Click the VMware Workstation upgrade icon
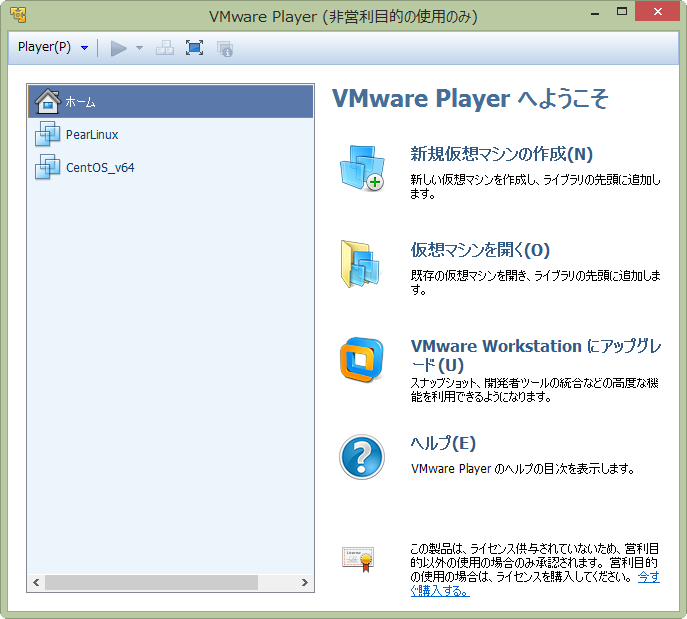 pyautogui.click(x=362, y=360)
